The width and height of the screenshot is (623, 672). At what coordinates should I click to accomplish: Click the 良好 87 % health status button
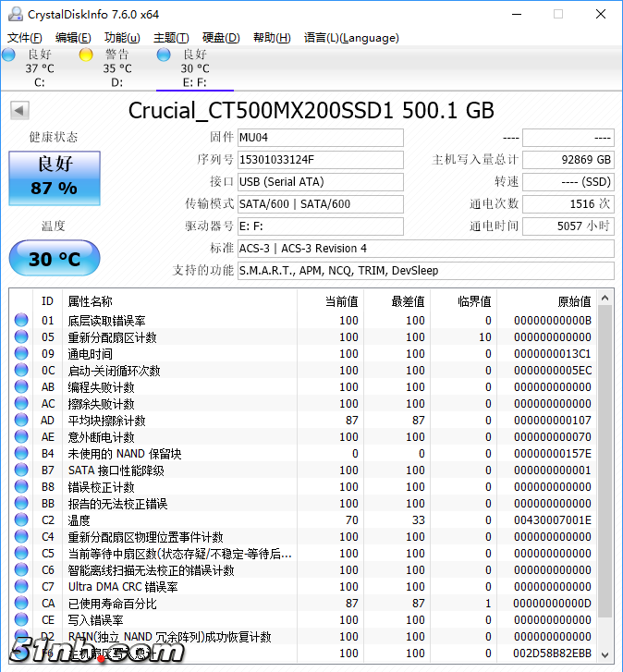(x=54, y=177)
